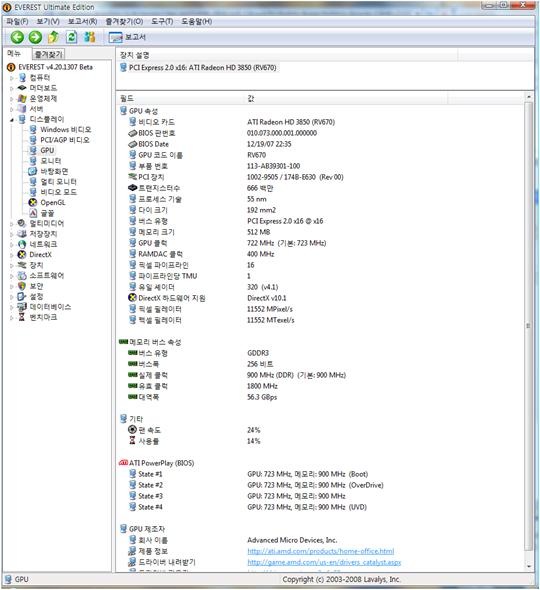Screen dimensions: 540x590
Task: Click the 트랜지스터수 row icon
Action: pos(132,188)
